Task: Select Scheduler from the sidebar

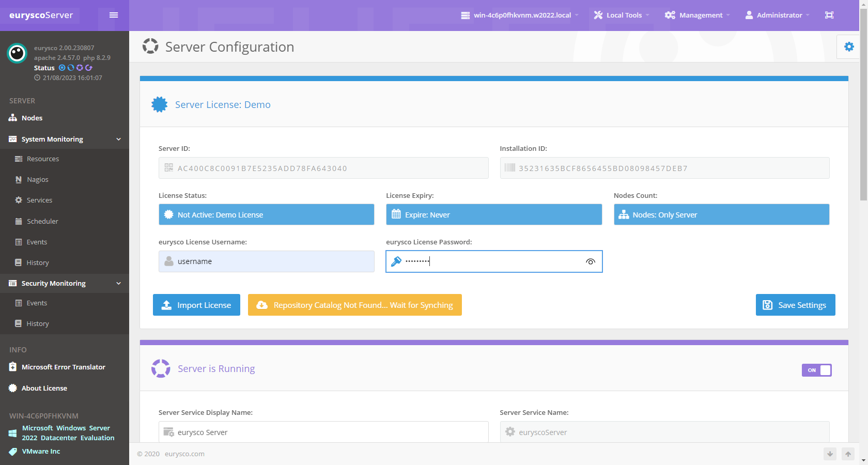Action: pos(42,221)
